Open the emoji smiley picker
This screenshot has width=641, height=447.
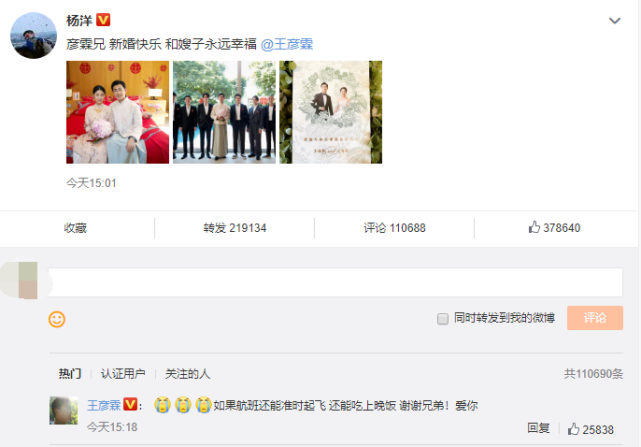[x=57, y=319]
